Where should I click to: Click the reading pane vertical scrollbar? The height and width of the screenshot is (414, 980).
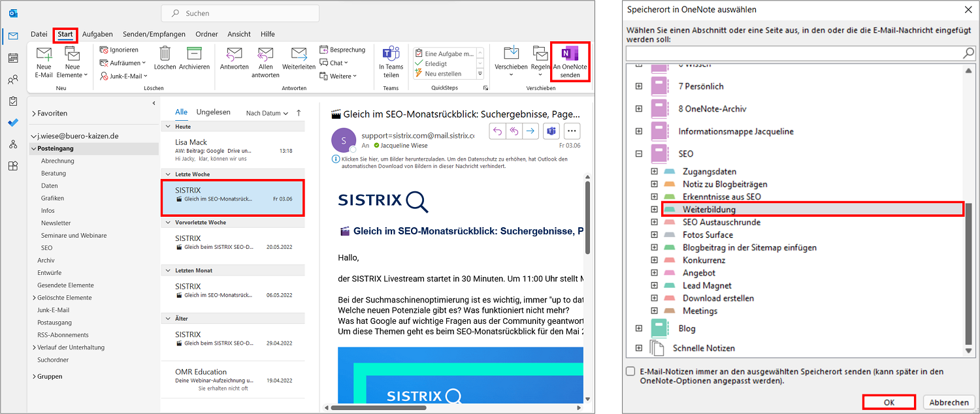tap(587, 217)
